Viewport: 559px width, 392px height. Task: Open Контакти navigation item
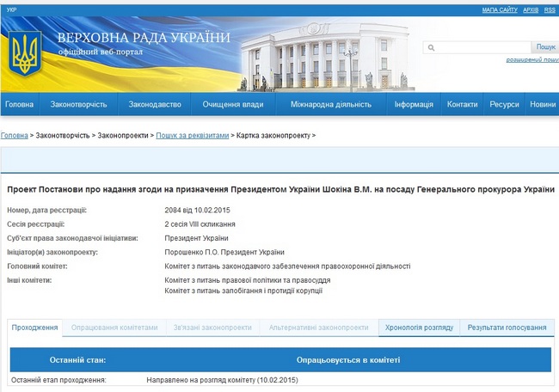(x=462, y=104)
